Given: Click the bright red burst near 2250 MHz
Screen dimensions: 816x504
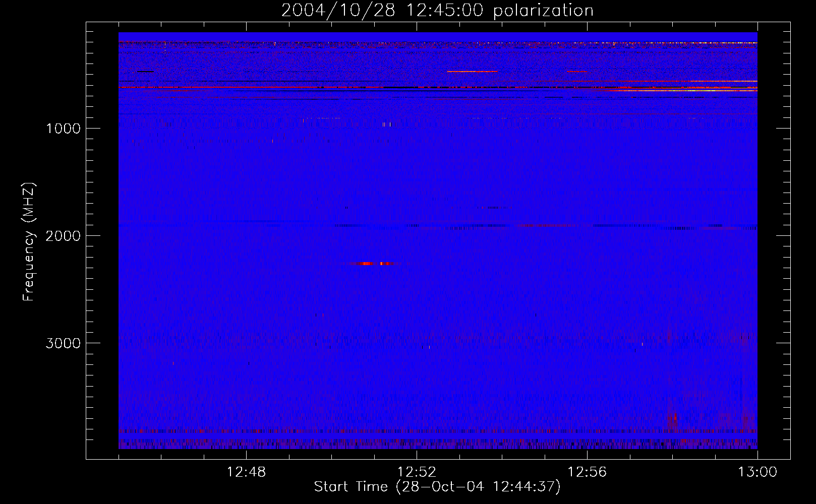Looking at the screenshot, I should pyautogui.click(x=374, y=263).
